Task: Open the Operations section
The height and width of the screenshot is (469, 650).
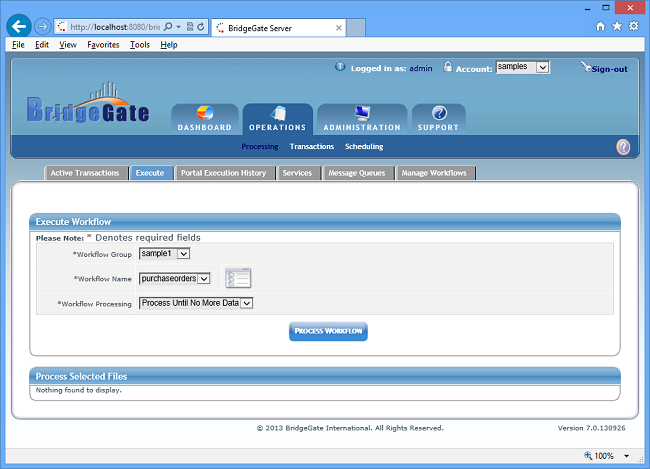Action: (277, 119)
